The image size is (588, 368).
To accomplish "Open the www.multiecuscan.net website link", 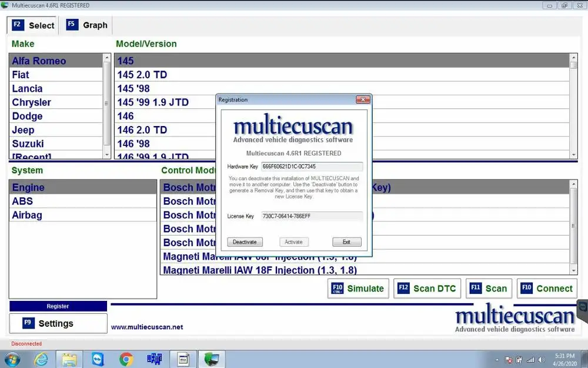I will (146, 326).
